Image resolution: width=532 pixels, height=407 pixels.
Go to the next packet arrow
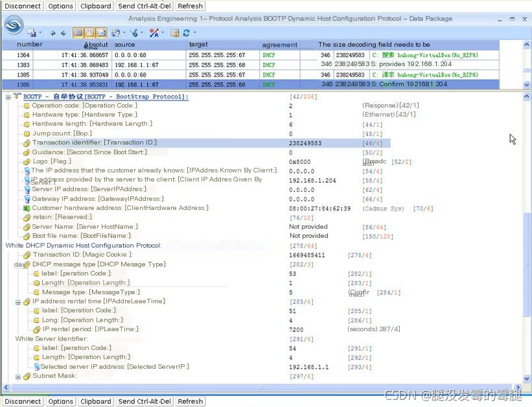(x=64, y=33)
